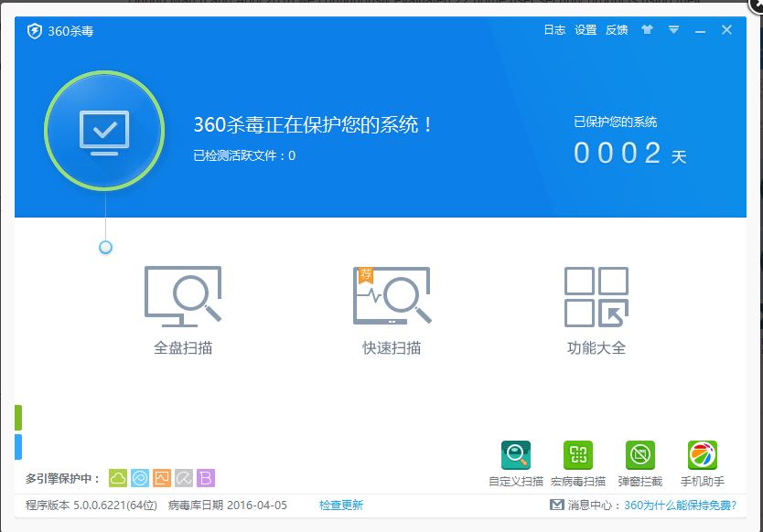Click the 功能大全 label
763x532 pixels.
(596, 348)
